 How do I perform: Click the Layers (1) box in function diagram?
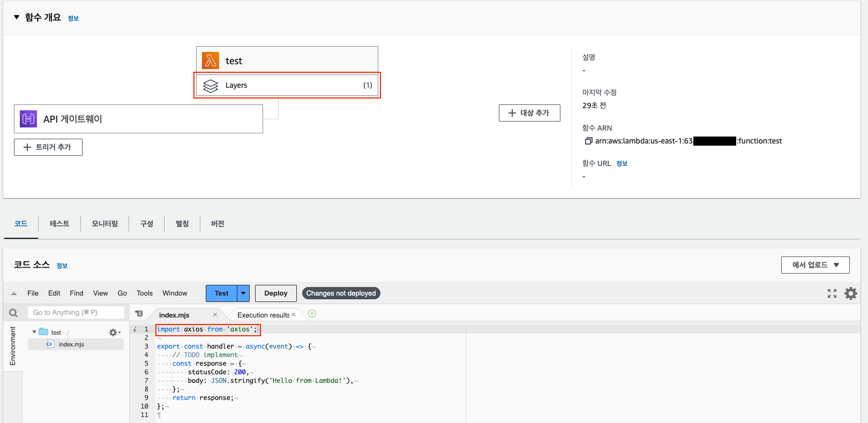coord(287,85)
